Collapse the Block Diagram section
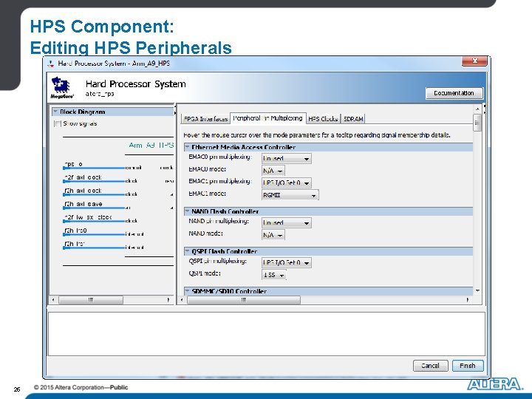The image size is (532, 399). click(55, 112)
